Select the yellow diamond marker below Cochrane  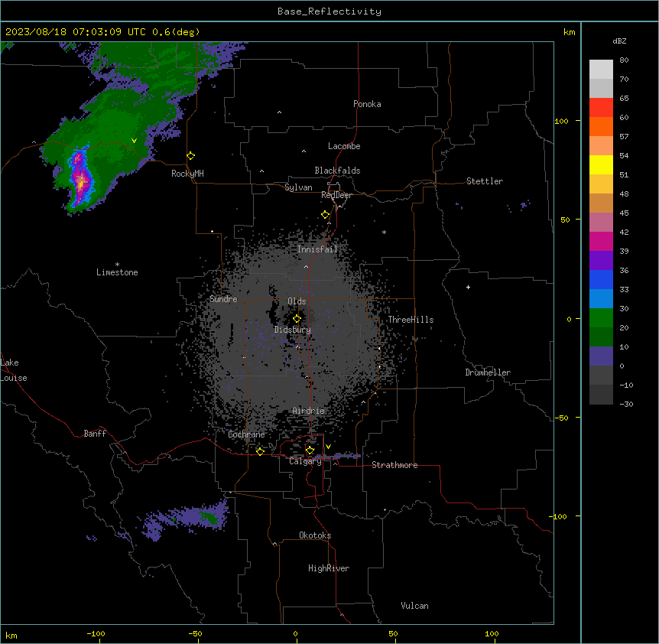coord(260,451)
